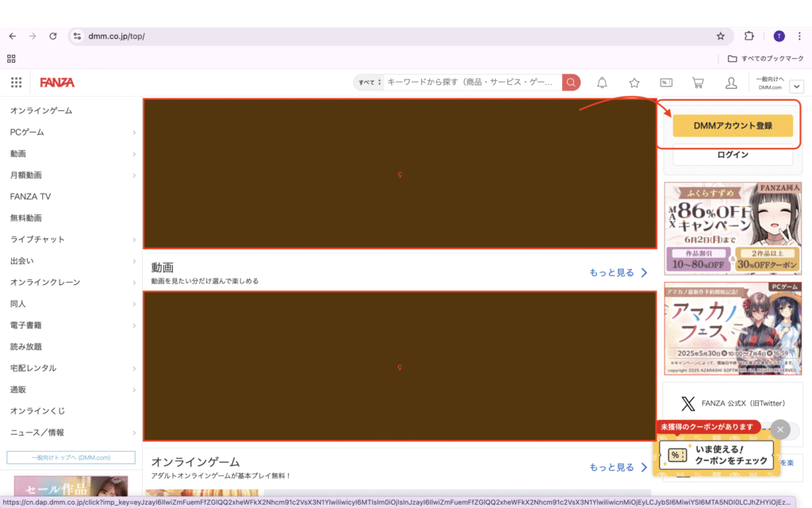Expand the 通販 submenu chevron
Image resolution: width=812 pixels, height=508 pixels.
click(x=134, y=390)
